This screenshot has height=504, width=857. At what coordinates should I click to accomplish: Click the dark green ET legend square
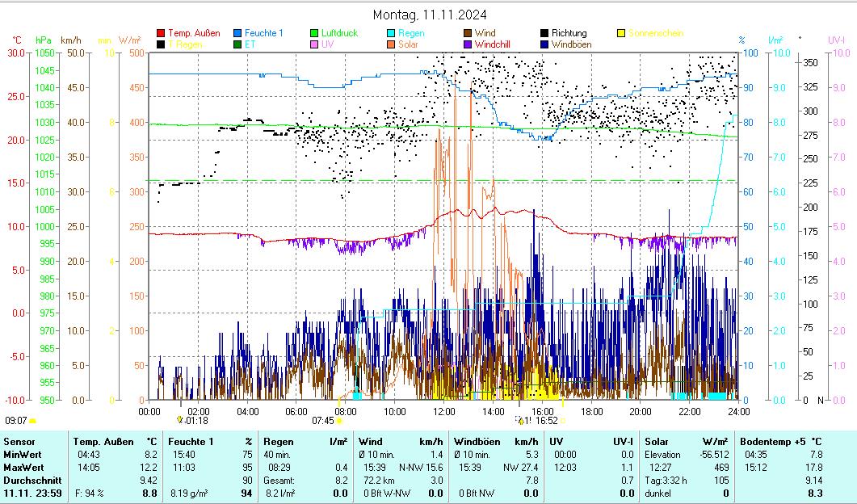pos(238,44)
